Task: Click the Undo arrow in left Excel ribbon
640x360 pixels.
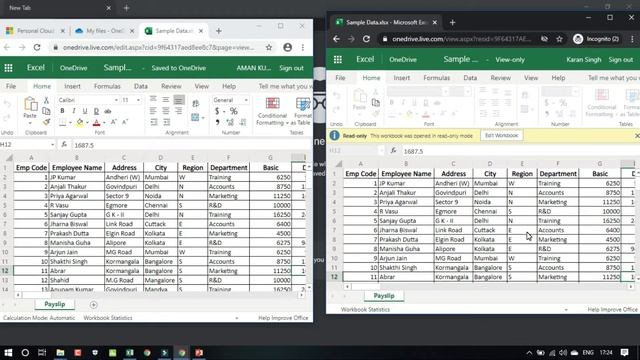Action: 7,105
